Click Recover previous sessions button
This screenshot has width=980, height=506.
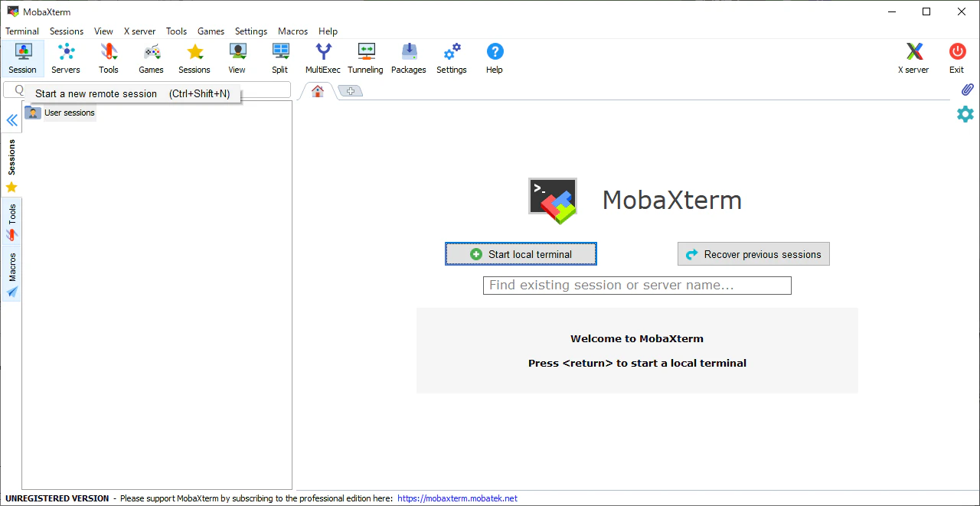click(x=753, y=254)
